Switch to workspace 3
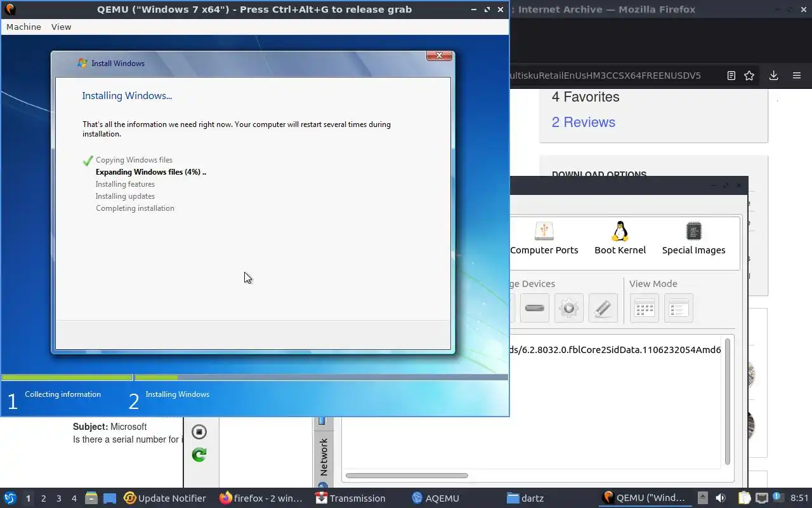 (58, 498)
